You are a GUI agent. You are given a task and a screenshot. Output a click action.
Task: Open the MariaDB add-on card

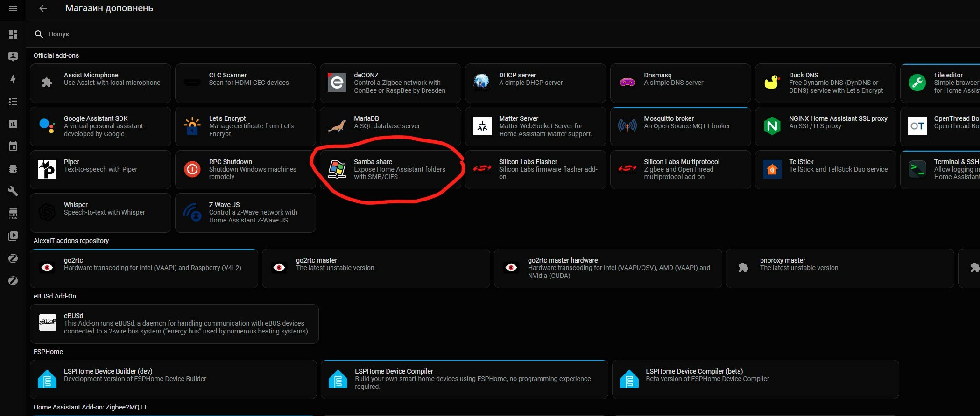390,126
